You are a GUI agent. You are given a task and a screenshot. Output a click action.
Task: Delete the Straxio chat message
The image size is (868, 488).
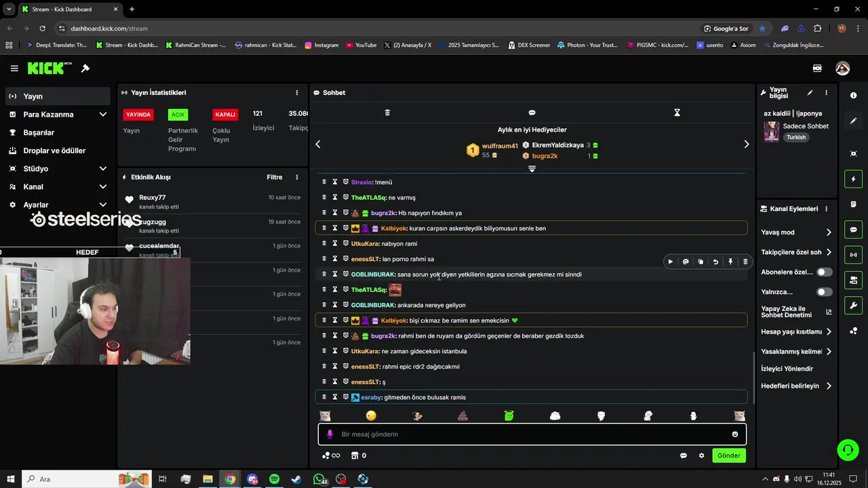point(324,182)
